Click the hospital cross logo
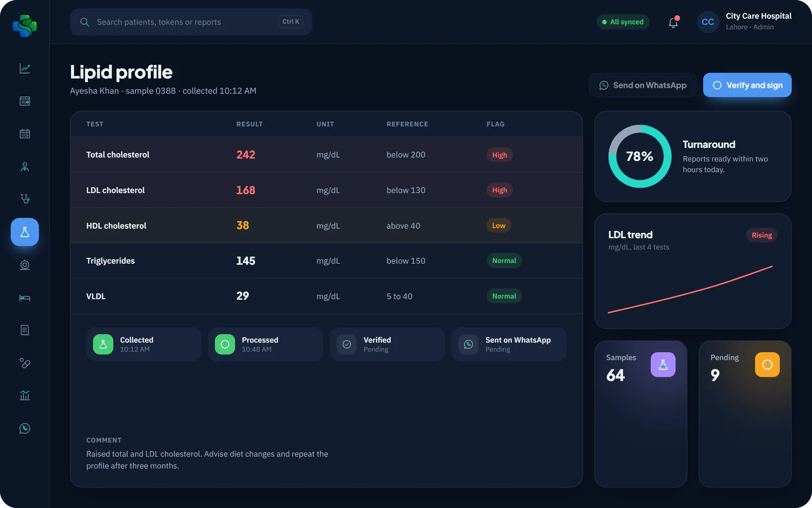Image resolution: width=812 pixels, height=508 pixels. 25,25
